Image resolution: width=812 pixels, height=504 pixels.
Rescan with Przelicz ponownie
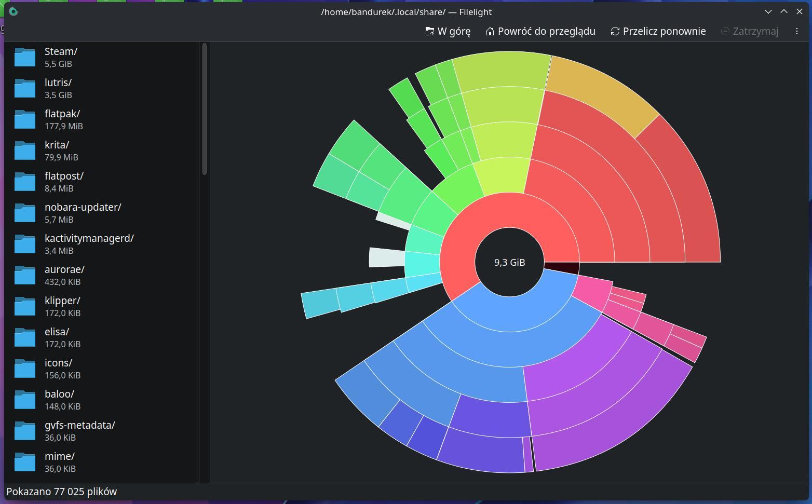coord(658,31)
